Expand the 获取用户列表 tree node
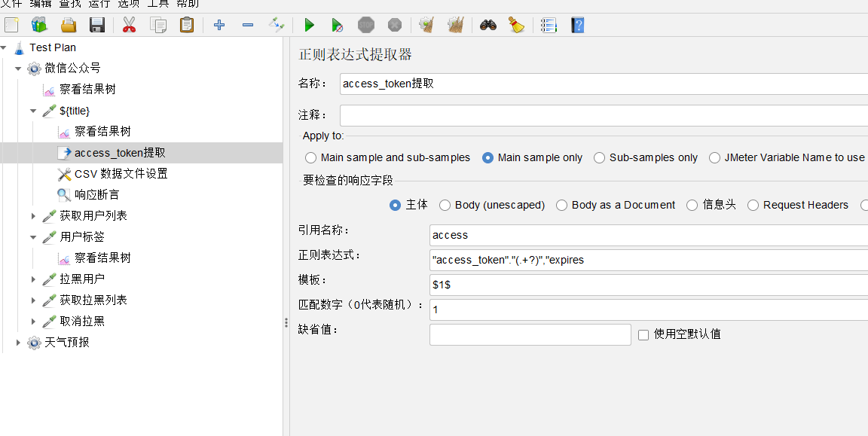 click(x=34, y=216)
